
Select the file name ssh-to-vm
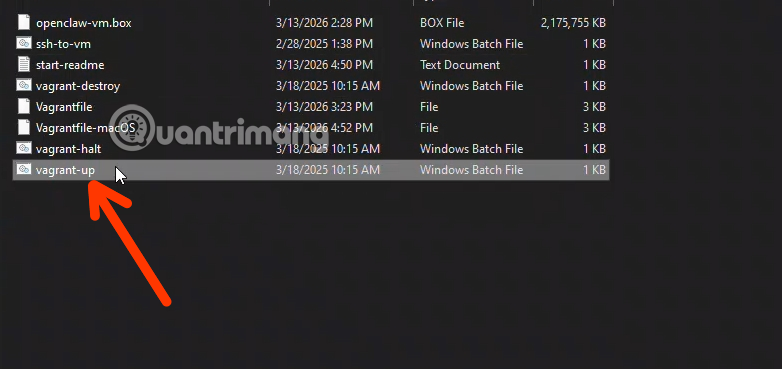pos(63,44)
